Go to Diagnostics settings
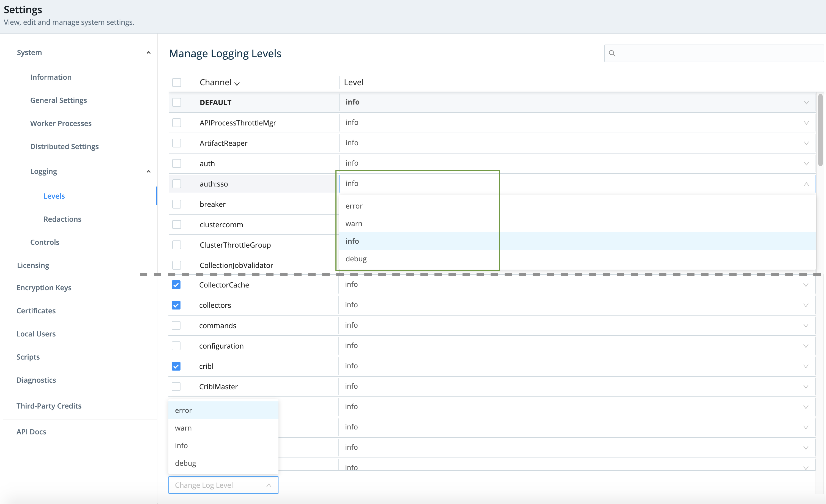This screenshot has height=504, width=826. coord(36,380)
